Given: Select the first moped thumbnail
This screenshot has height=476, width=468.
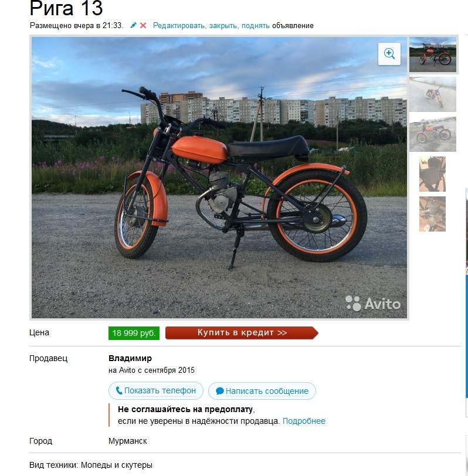Looking at the screenshot, I should pyautogui.click(x=433, y=55).
